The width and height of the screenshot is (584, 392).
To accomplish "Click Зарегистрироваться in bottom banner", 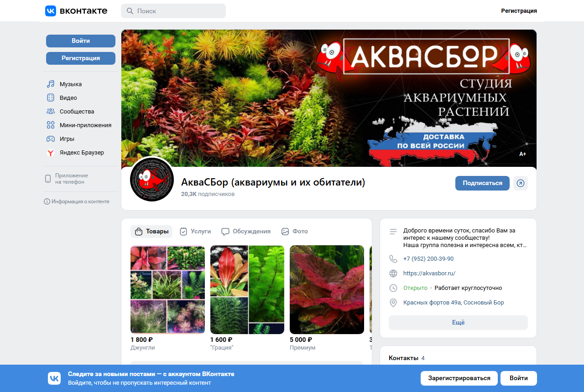I will click(x=459, y=378).
